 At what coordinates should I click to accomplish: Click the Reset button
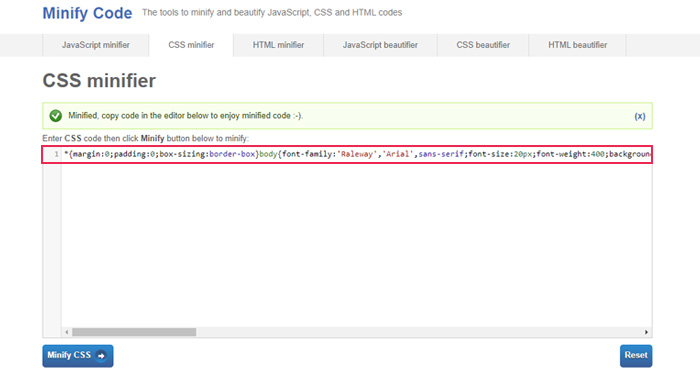tap(636, 356)
